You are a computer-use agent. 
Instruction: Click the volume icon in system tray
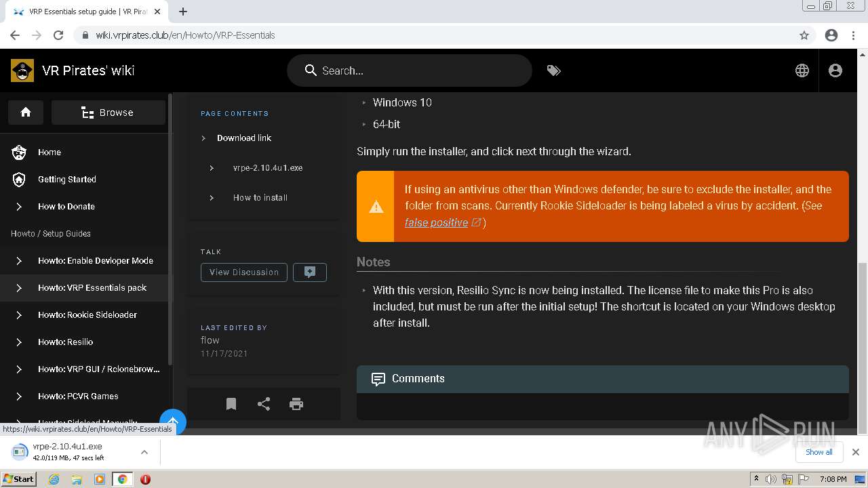click(771, 479)
